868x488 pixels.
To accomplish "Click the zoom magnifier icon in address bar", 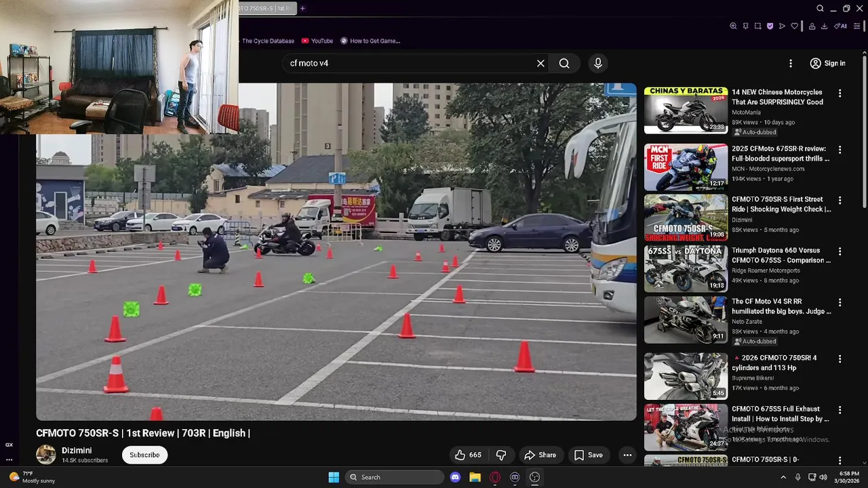I will [733, 26].
